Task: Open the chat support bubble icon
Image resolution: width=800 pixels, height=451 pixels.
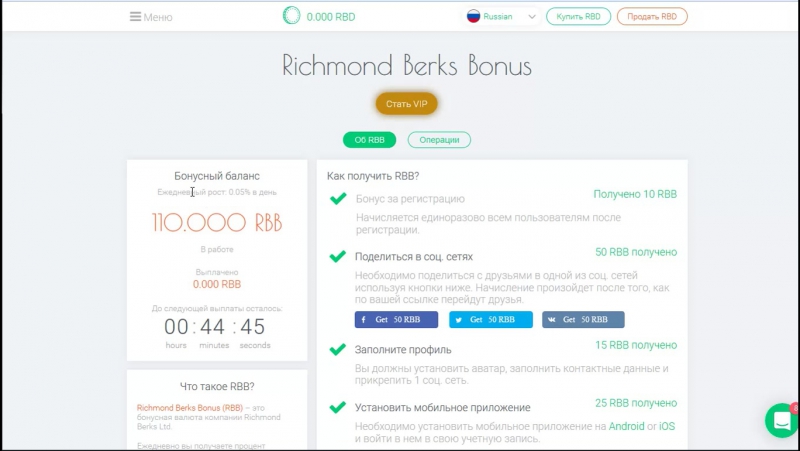Action: (782, 420)
